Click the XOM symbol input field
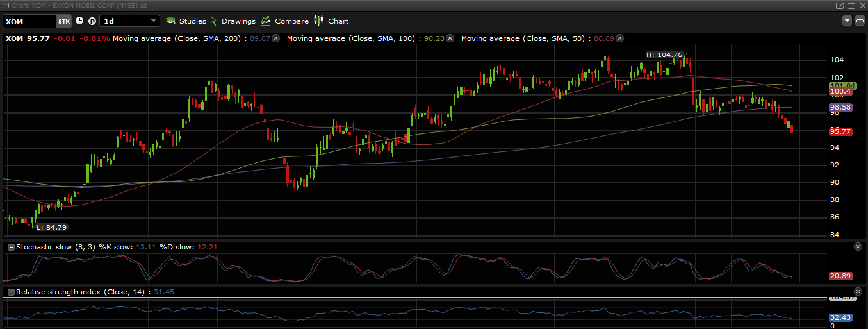This screenshot has width=868, height=329. point(29,21)
